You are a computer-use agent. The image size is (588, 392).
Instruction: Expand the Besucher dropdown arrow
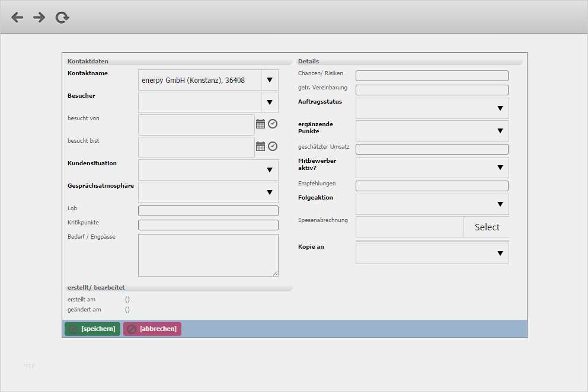tap(270, 102)
